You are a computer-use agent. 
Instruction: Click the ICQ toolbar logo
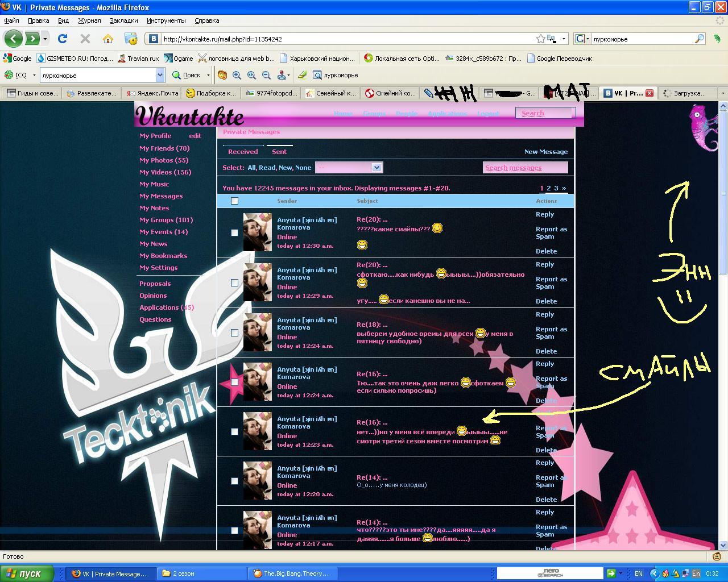15,75
